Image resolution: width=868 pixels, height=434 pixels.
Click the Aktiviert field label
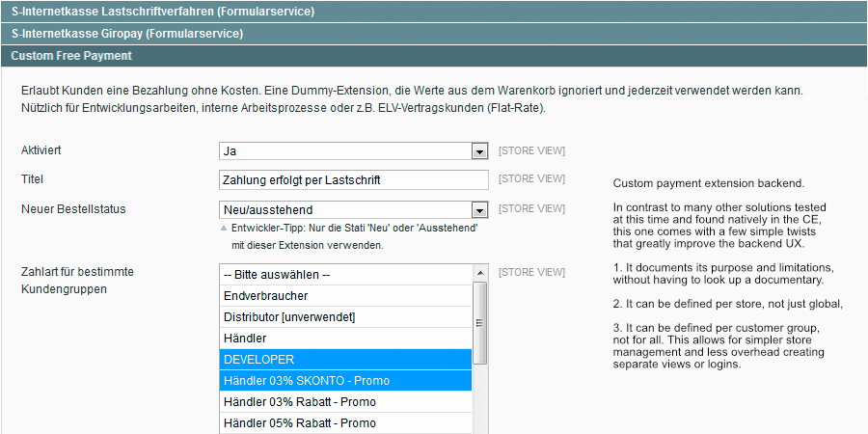(x=41, y=151)
